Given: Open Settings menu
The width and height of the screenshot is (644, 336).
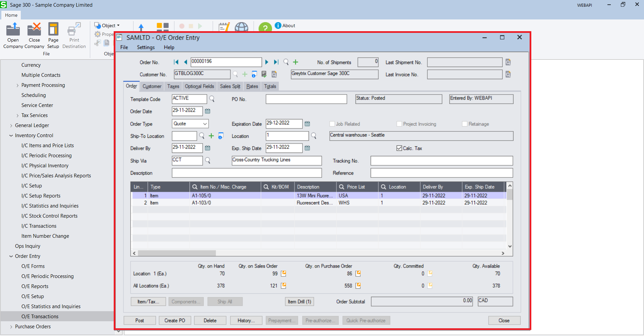Looking at the screenshot, I should pos(146,47).
